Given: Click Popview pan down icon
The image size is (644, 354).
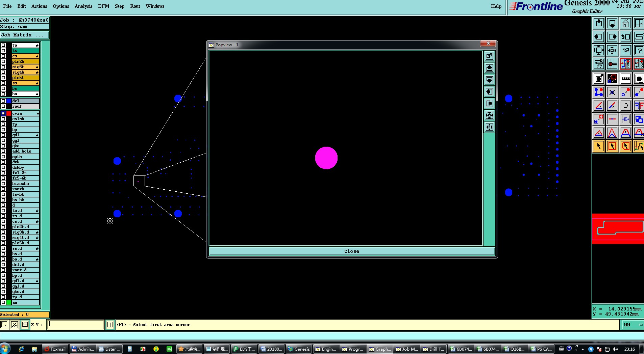Looking at the screenshot, I should coord(489,80).
